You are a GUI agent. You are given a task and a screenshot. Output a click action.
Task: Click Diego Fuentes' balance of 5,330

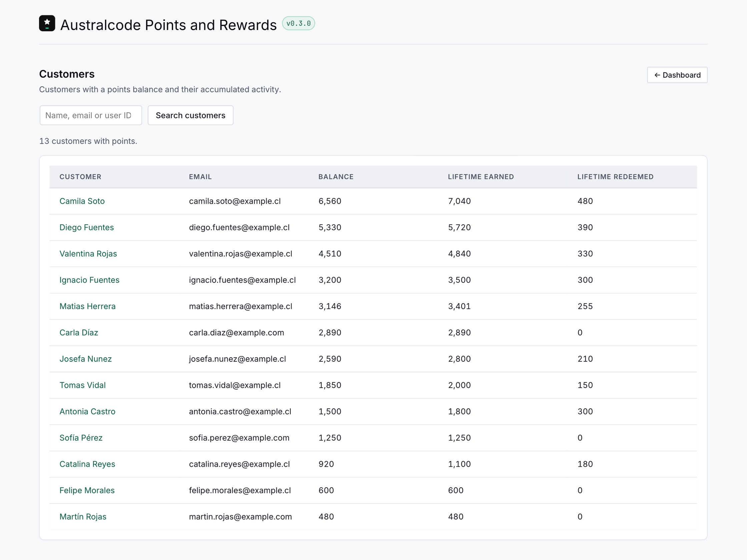coord(330,228)
